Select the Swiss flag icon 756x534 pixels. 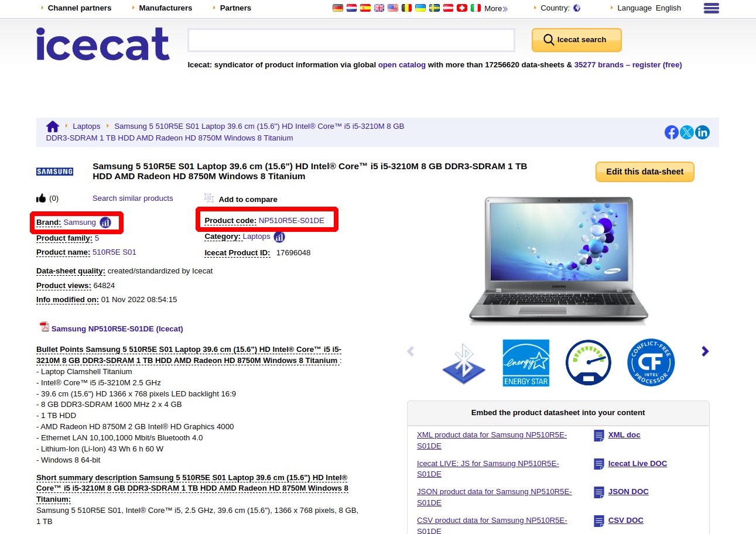tap(462, 8)
